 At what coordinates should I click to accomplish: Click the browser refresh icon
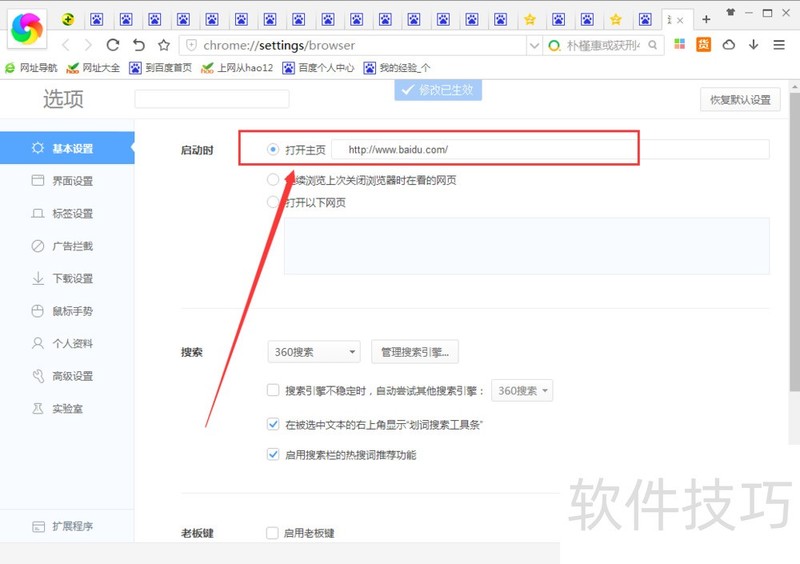[113, 45]
